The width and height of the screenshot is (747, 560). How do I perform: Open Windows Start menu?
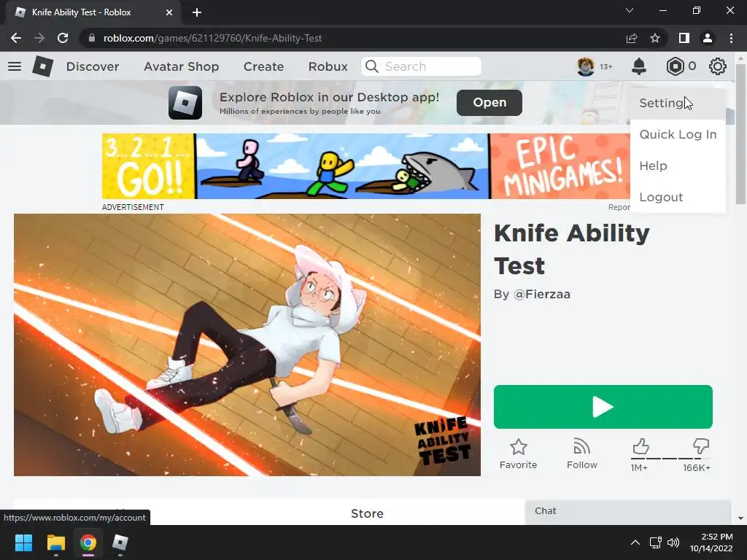pyautogui.click(x=23, y=542)
